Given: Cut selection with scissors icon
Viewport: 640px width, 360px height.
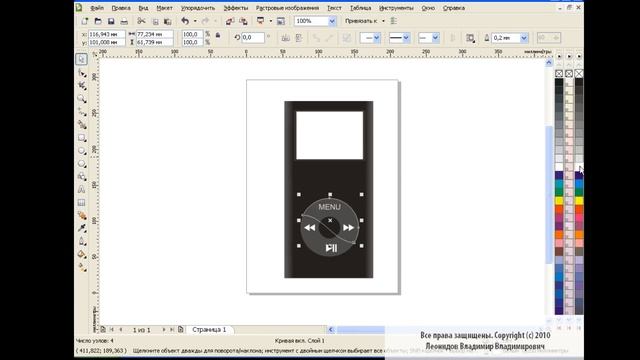Looking at the screenshot, I should [141, 21].
